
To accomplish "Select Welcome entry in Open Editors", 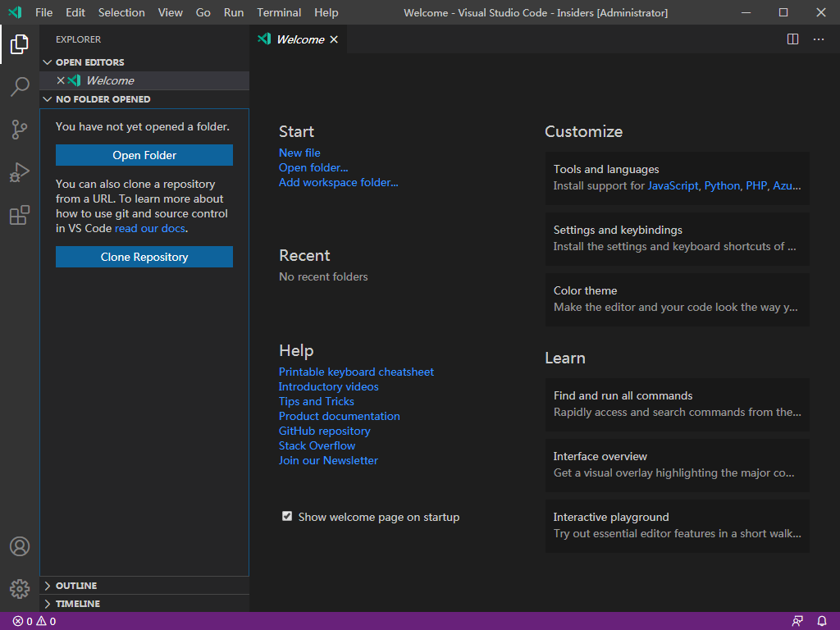I will point(144,80).
